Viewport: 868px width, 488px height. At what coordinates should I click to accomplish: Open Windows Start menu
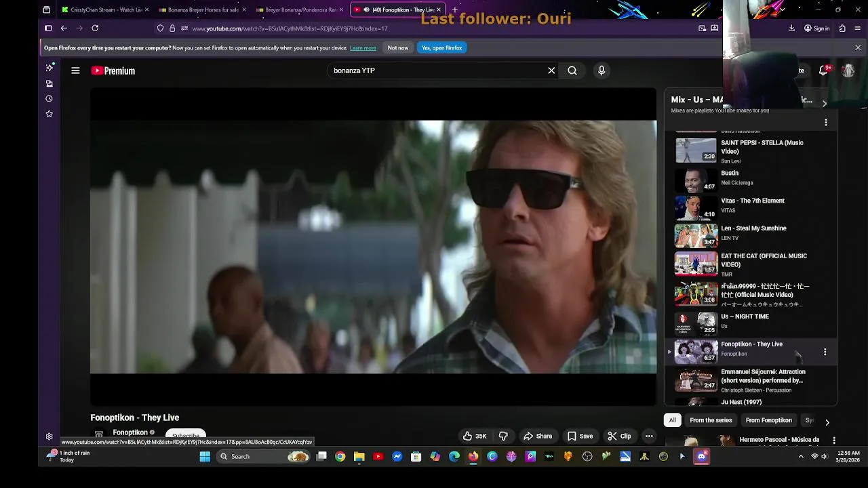(x=205, y=457)
